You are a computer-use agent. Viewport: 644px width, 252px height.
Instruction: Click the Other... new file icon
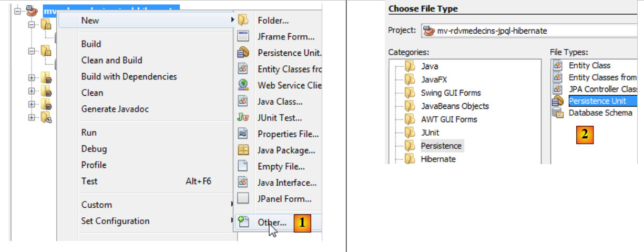tap(243, 222)
